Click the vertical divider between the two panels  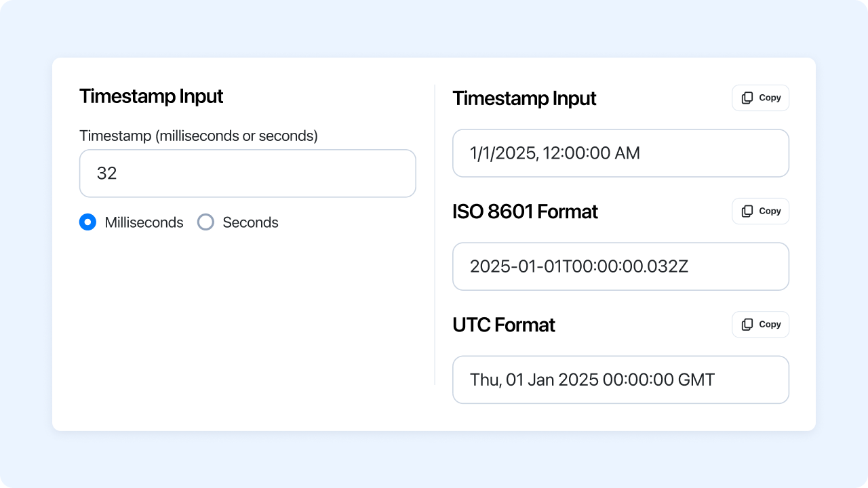pos(435,235)
